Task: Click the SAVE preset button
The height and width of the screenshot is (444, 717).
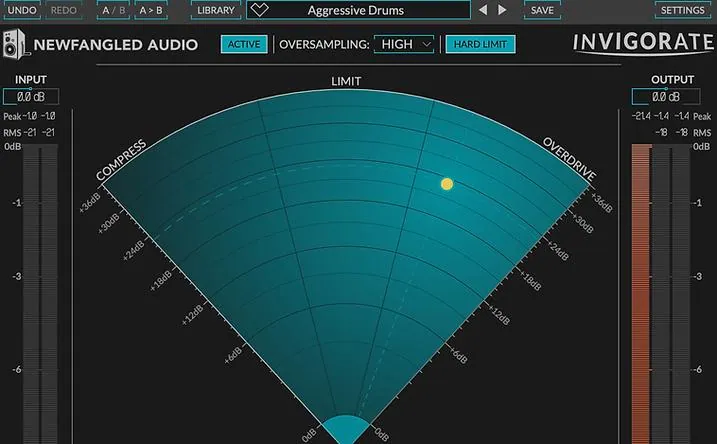Action: pyautogui.click(x=542, y=11)
